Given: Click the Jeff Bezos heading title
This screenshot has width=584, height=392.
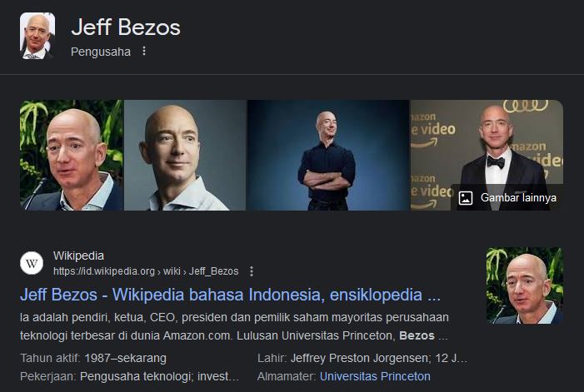Looking at the screenshot, I should pos(126,27).
